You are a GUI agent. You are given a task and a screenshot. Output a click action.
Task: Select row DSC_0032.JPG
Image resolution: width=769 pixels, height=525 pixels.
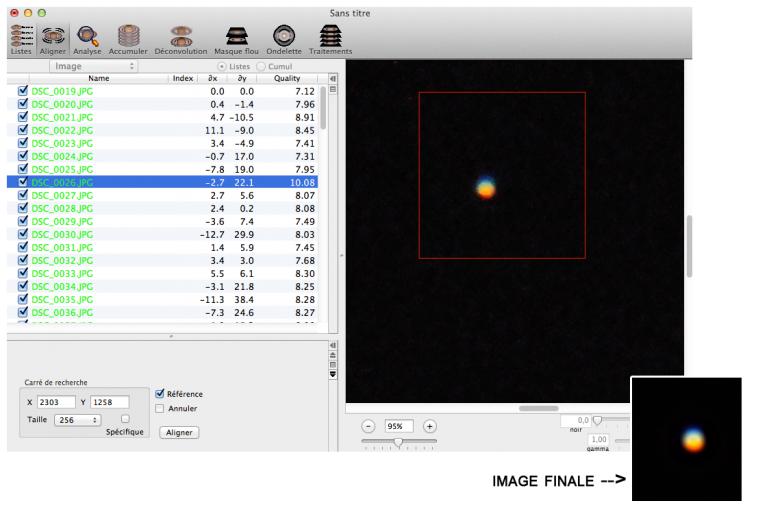[x=162, y=260]
